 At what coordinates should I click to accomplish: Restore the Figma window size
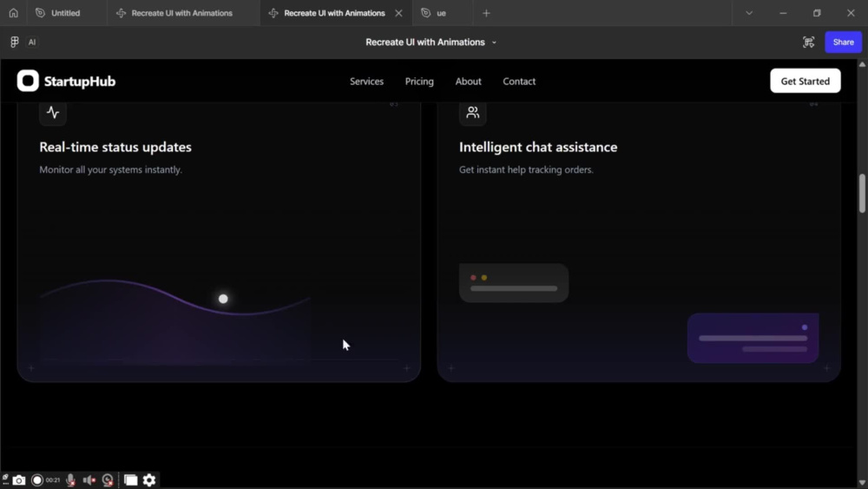click(817, 13)
